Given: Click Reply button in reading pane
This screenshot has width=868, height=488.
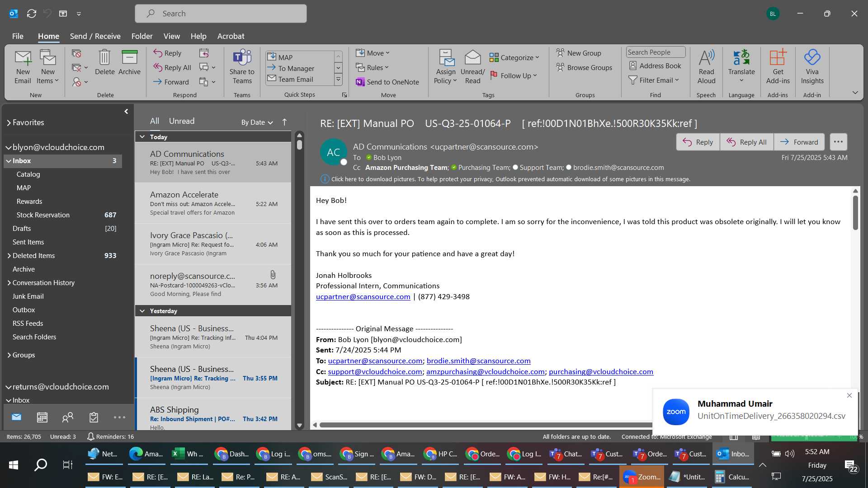Looking at the screenshot, I should pos(698,142).
